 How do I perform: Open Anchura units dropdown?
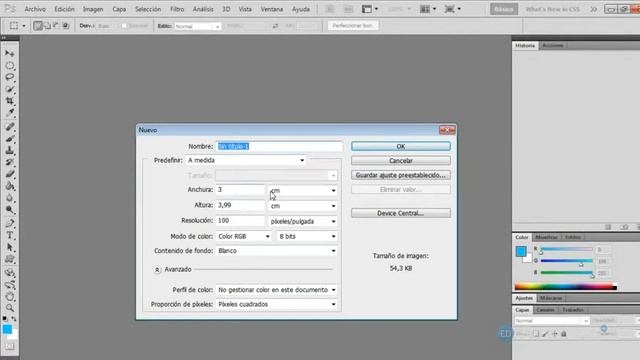point(303,190)
